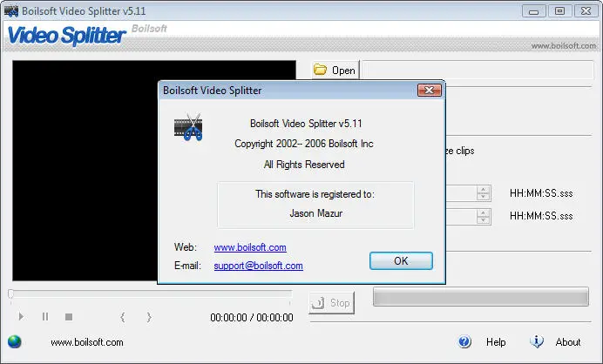Viewport: 603px width, 364px height.
Task: Click the globe icon at bottom left
Action: click(15, 341)
